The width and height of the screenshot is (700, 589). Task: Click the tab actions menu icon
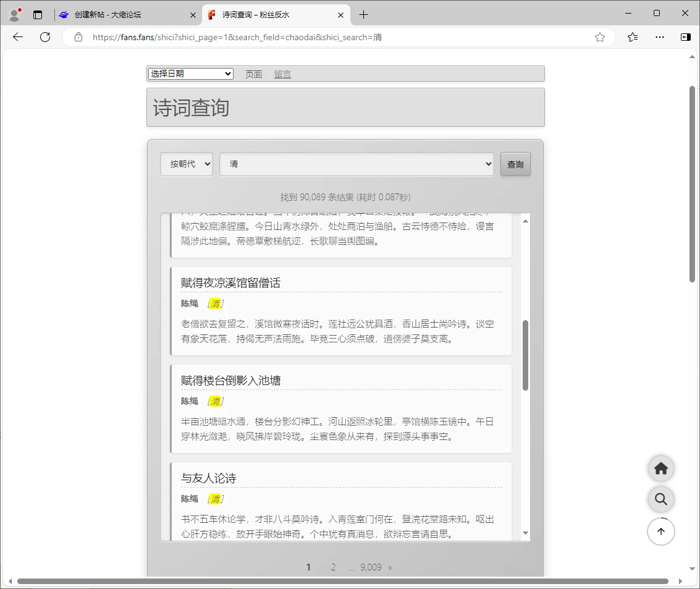pyautogui.click(x=38, y=15)
